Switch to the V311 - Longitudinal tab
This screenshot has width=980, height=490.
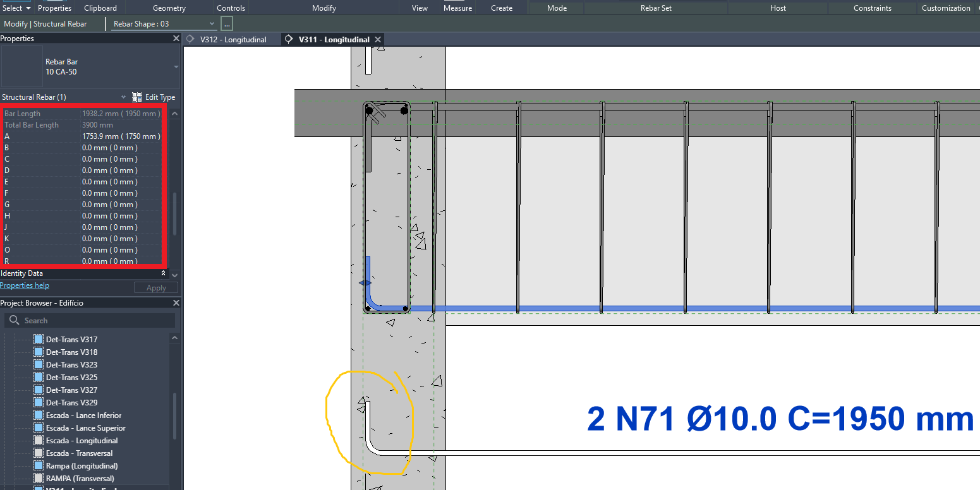(x=335, y=40)
